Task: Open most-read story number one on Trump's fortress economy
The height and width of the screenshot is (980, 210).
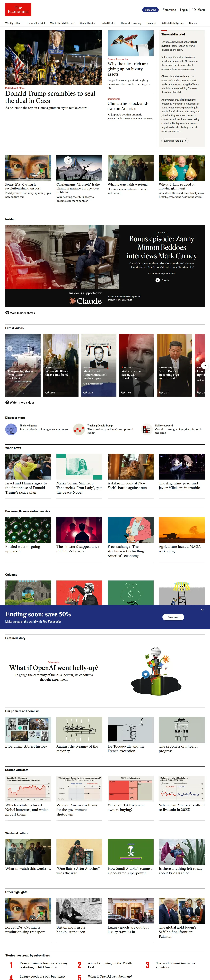Action: (x=44, y=965)
